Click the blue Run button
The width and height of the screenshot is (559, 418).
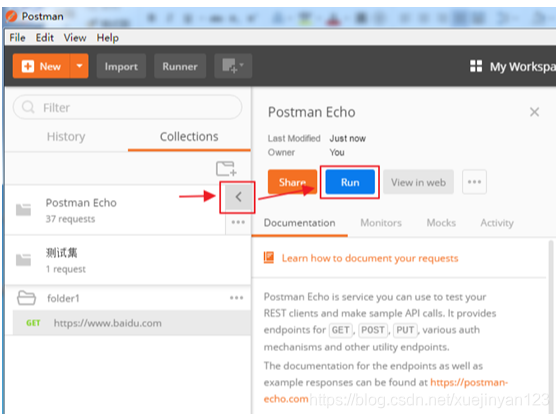coord(350,182)
